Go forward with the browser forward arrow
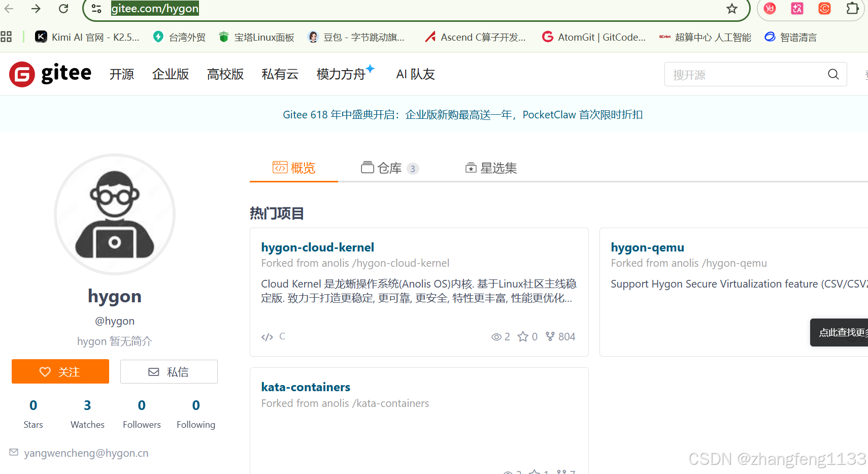Screen dimensions: 868x474 coord(36,9)
